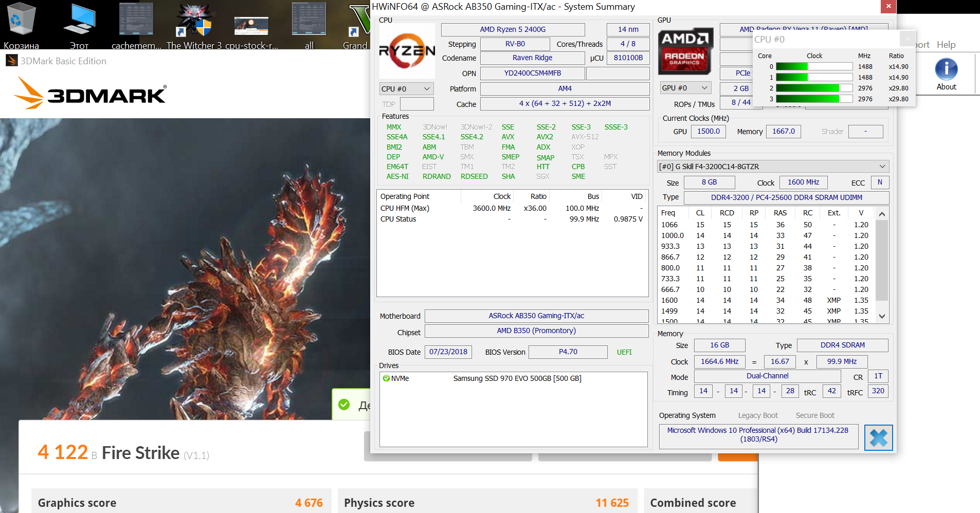Select the Samsung SSD 970 EVO drive entry
The width and height of the screenshot is (980, 513).
513,378
